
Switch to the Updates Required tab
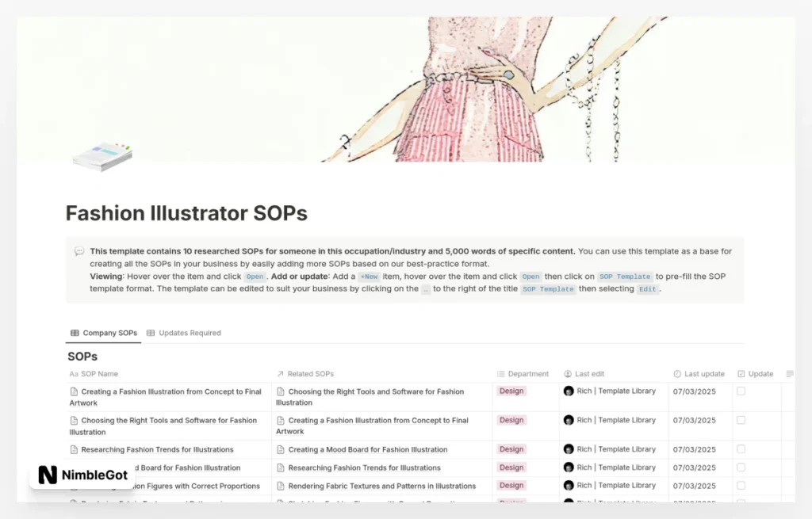point(184,333)
